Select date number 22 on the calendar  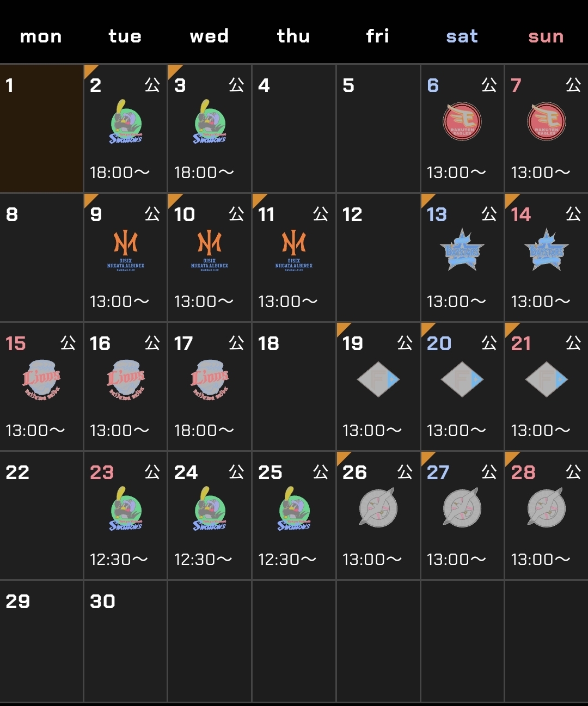(17, 472)
